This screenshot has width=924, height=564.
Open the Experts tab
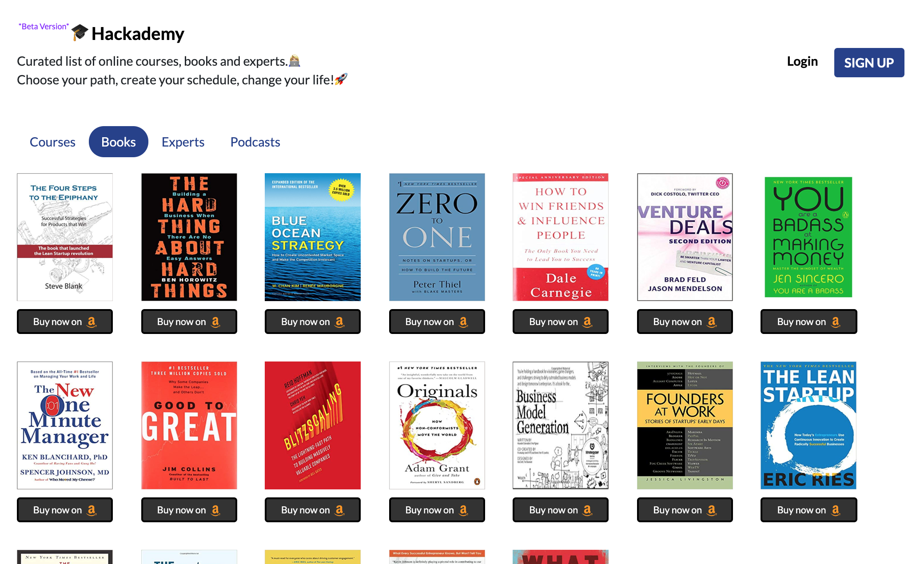coord(183,142)
